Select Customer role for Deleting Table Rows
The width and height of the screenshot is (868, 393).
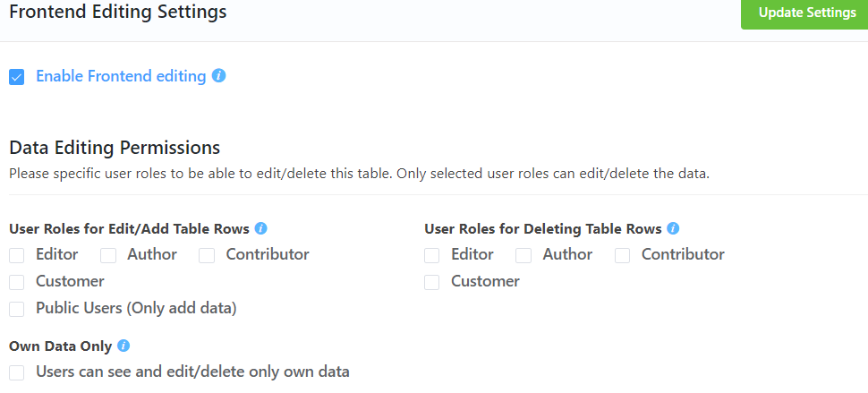[432, 282]
